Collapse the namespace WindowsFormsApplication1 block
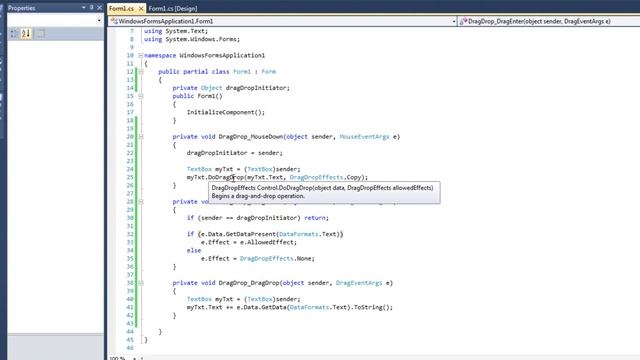This screenshot has height=360, width=640. [x=140, y=56]
